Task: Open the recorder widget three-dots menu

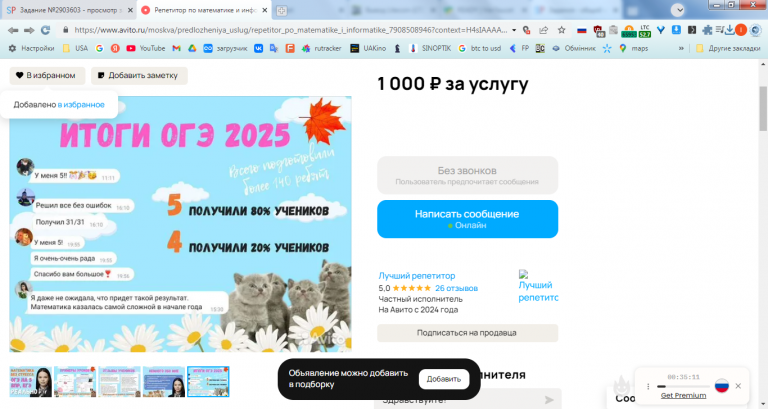Action: [648, 386]
